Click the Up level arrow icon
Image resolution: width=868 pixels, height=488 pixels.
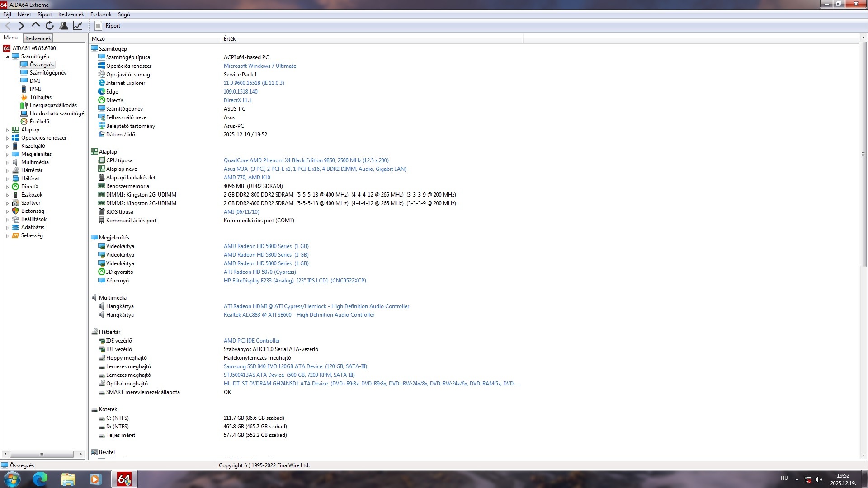(35, 26)
